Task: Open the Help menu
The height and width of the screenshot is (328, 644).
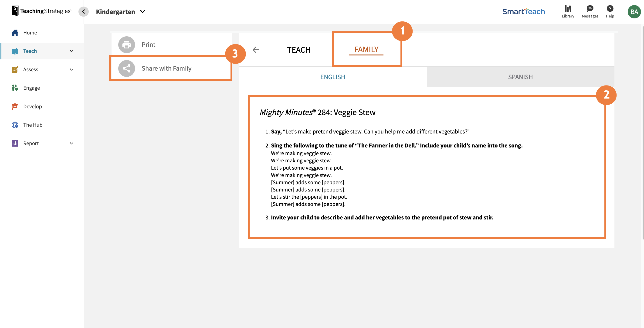Action: [610, 11]
